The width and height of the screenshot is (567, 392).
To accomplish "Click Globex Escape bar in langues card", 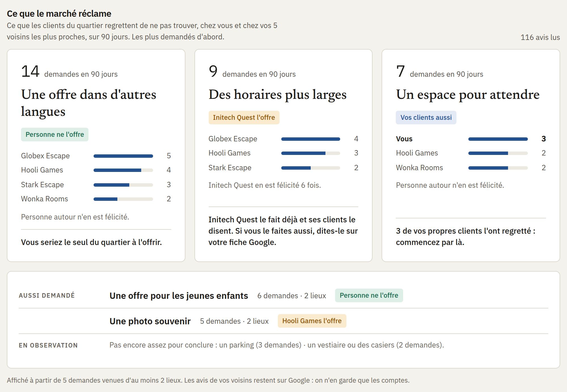I will (x=123, y=156).
